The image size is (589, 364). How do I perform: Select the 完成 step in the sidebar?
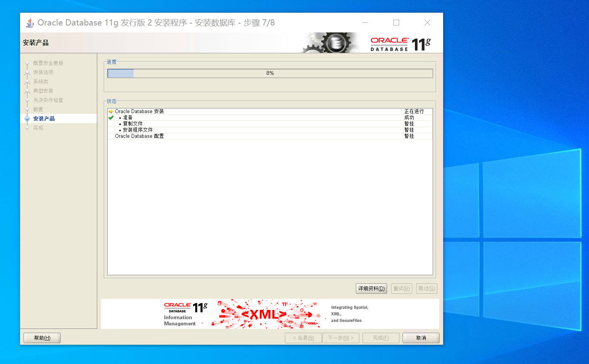38,128
